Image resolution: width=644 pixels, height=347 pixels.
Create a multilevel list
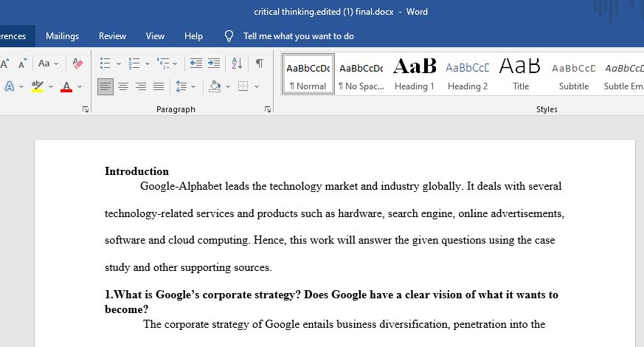click(162, 63)
